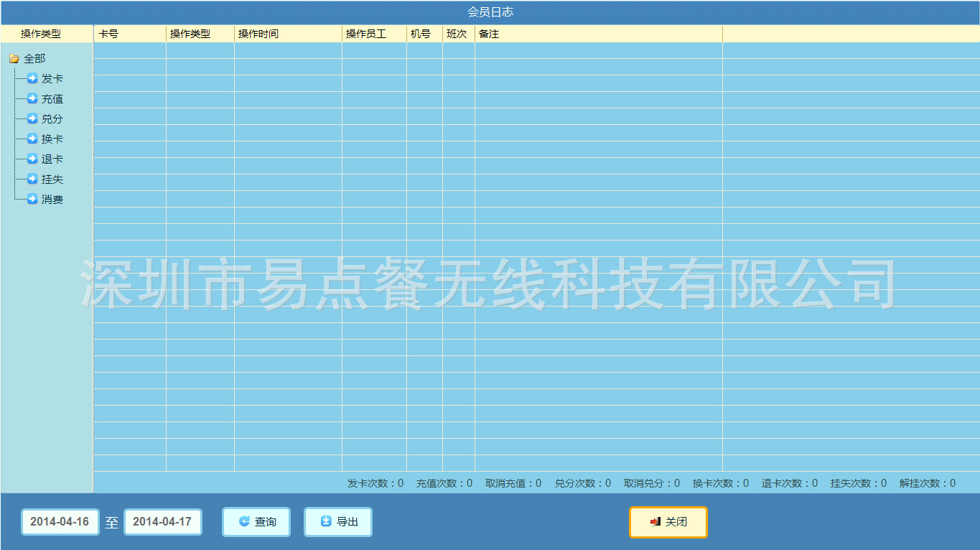Screen dimensions: 980x550
Task: Click the 关闭 close button
Action: pyautogui.click(x=668, y=522)
